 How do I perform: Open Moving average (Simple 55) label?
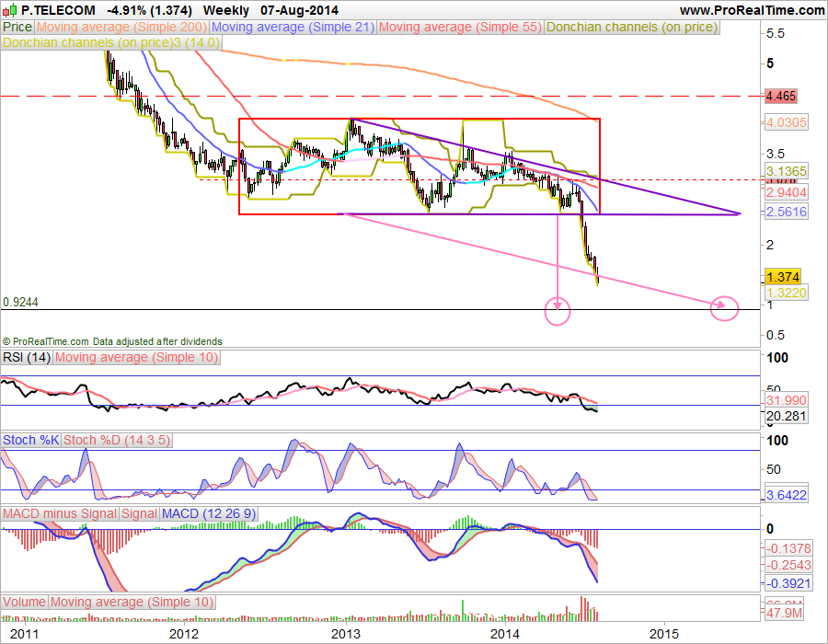(x=461, y=27)
